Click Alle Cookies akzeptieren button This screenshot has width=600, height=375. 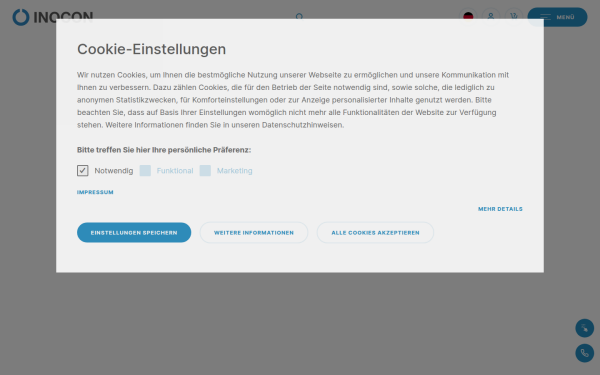click(375, 233)
